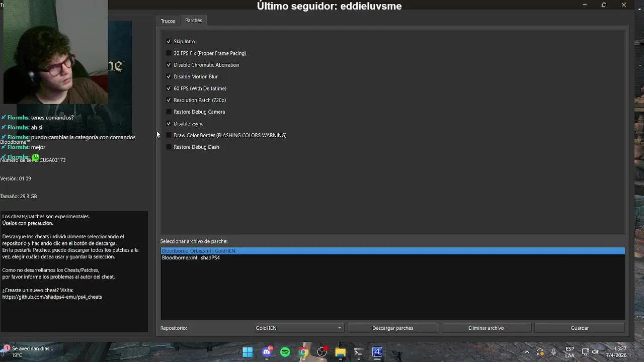Open the Windows Start menu

[248, 352]
